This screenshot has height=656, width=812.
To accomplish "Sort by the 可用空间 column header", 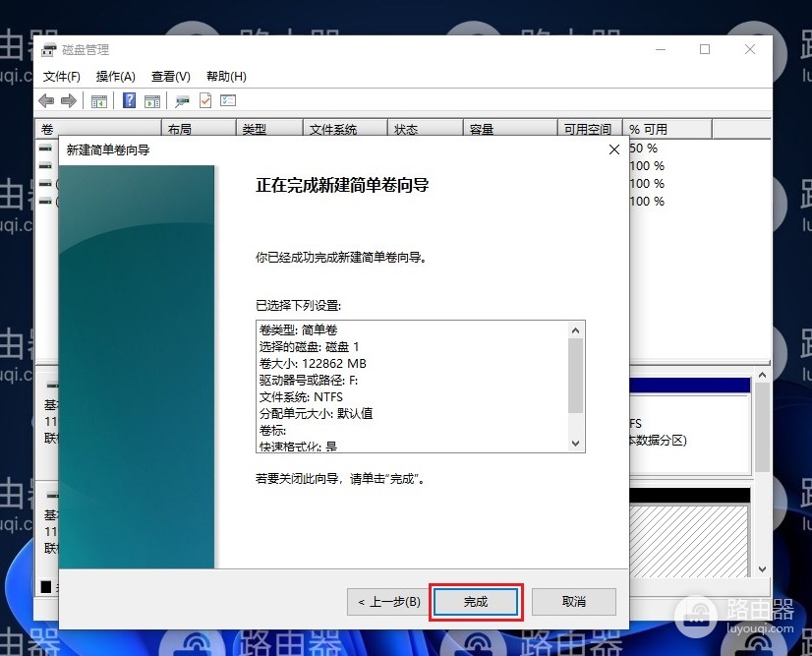I will click(x=590, y=129).
